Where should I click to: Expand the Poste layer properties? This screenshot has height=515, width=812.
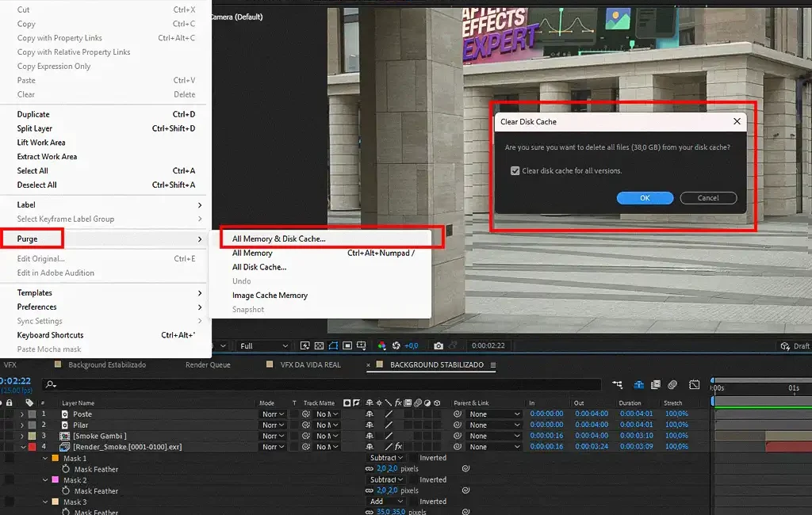point(22,414)
